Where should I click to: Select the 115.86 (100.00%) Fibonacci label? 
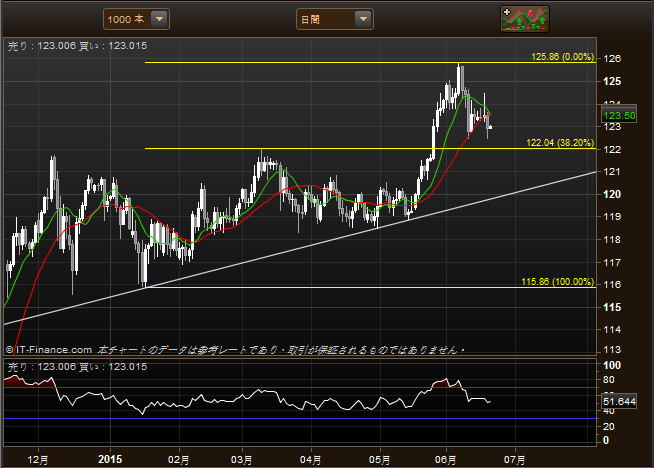click(558, 282)
